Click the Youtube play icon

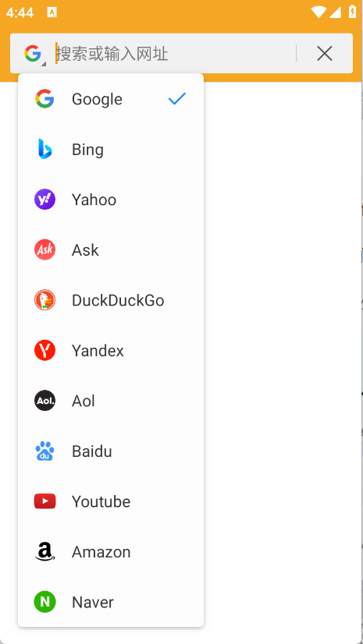coord(44,501)
